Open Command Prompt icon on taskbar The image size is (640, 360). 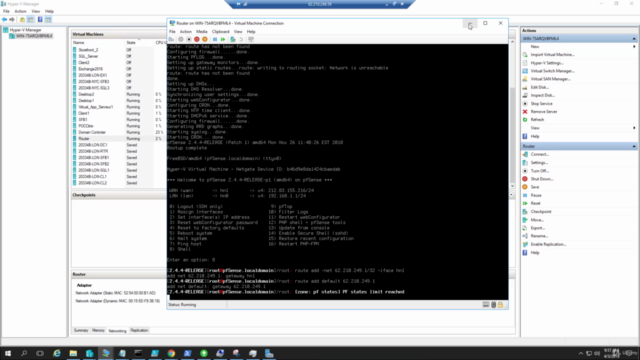coord(138,353)
